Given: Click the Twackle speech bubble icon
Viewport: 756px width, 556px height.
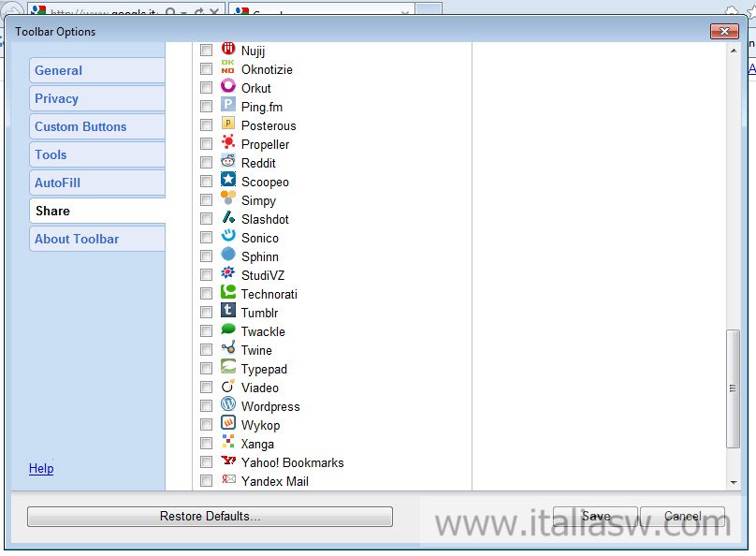Looking at the screenshot, I should (x=228, y=330).
